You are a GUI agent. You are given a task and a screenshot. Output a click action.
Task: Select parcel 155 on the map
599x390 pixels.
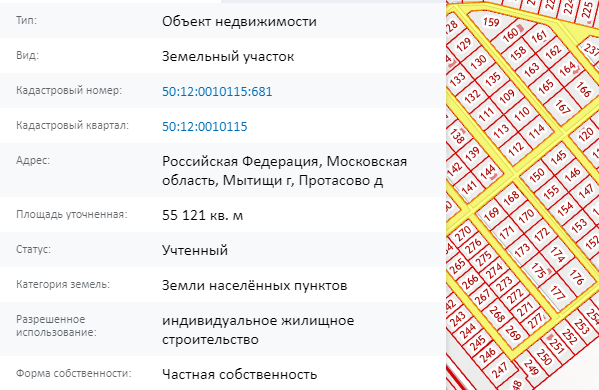pos(551,192)
